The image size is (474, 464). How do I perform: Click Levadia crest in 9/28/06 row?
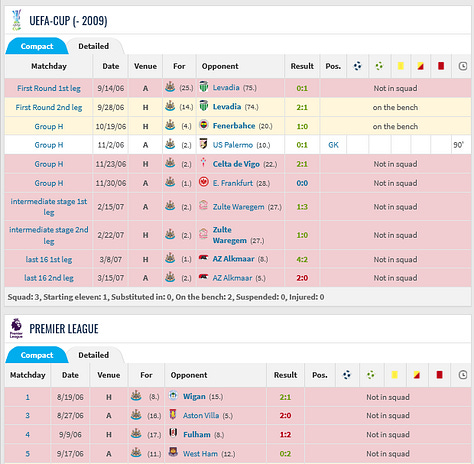point(204,105)
